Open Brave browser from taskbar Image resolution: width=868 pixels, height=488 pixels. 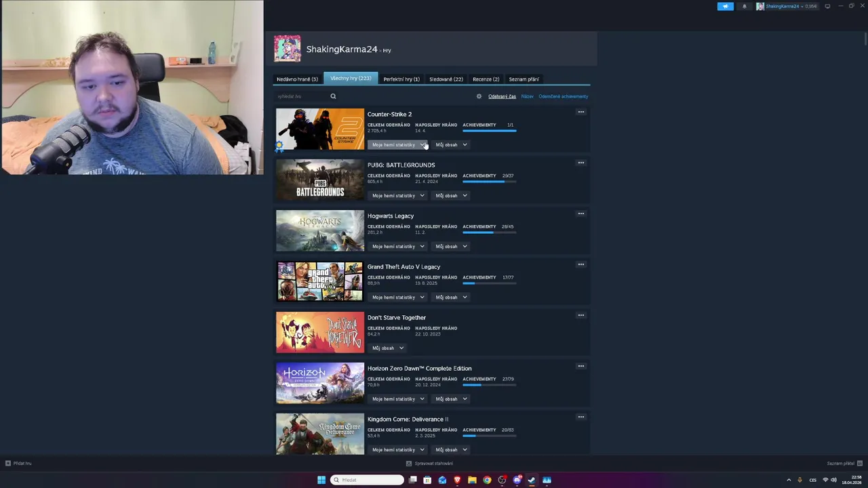tap(457, 480)
